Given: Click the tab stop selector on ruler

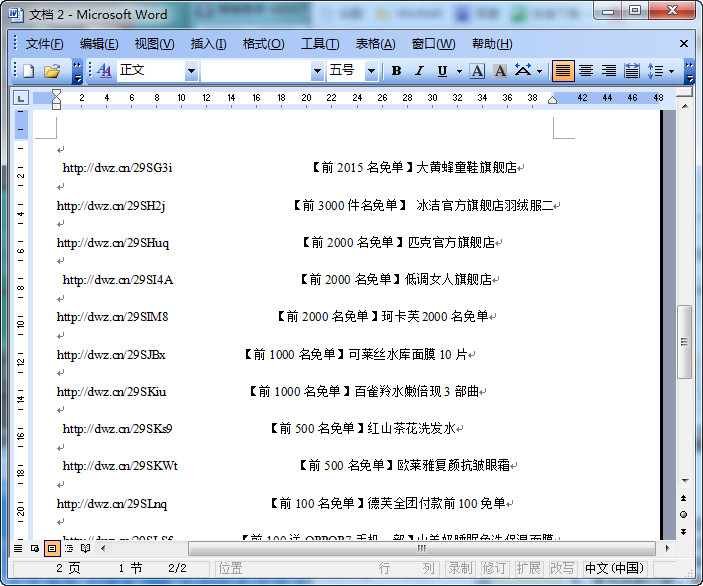Looking at the screenshot, I should [21, 97].
